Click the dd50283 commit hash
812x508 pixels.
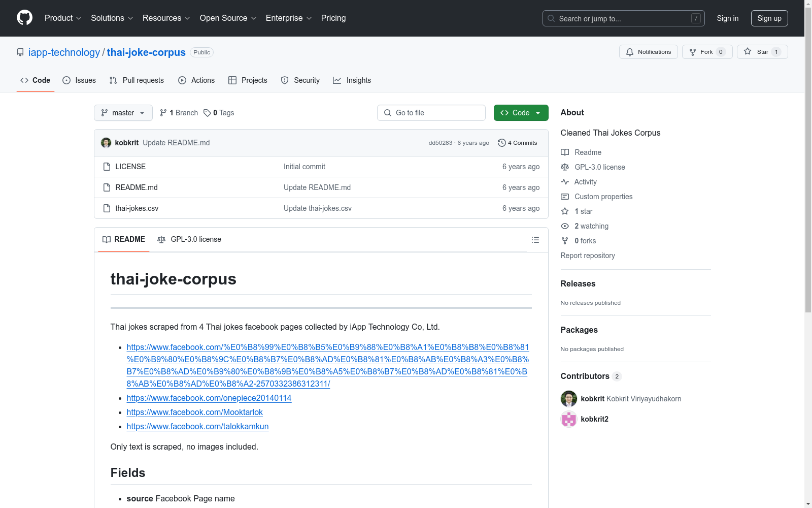click(441, 143)
